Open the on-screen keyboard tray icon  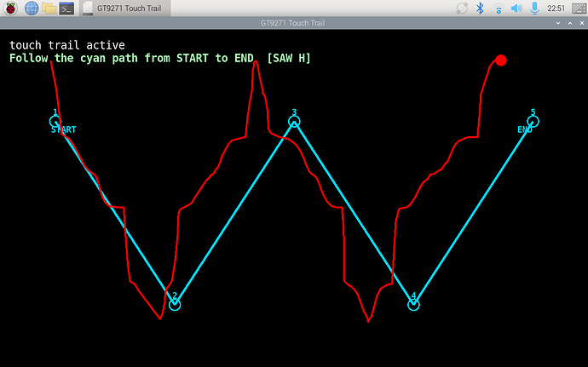pyautogui.click(x=579, y=9)
